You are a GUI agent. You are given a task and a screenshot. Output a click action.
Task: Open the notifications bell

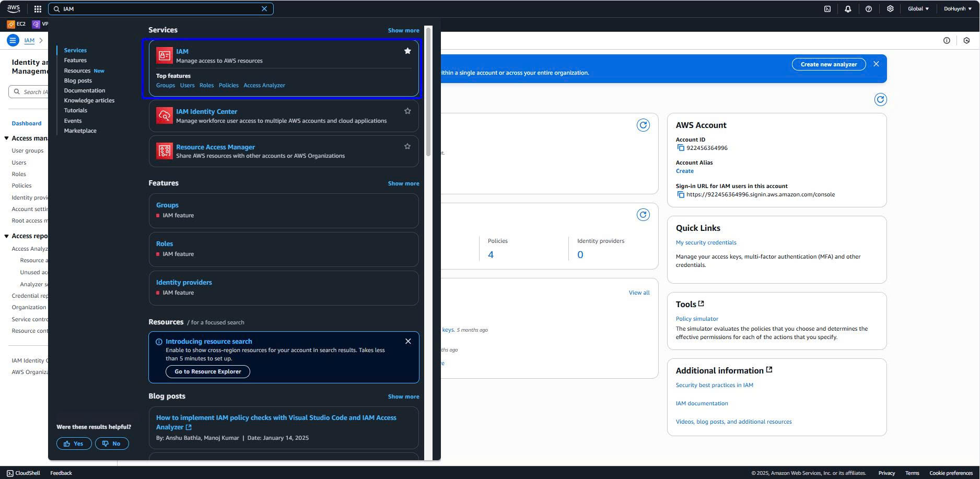(x=848, y=9)
